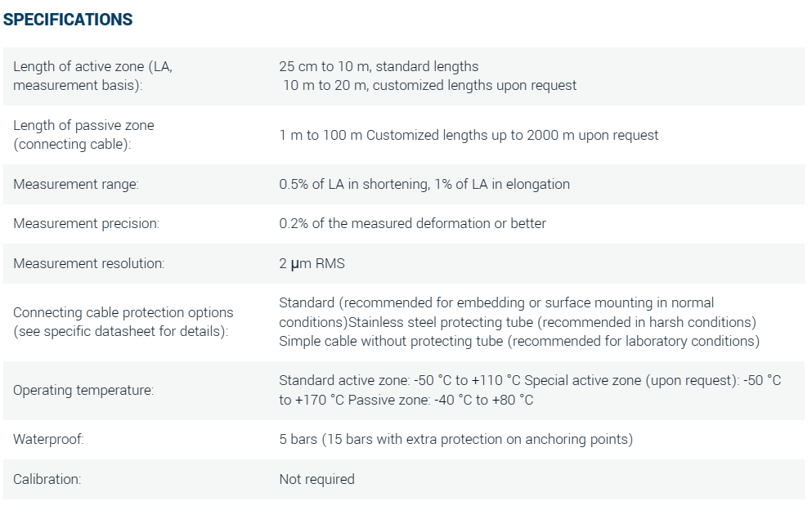Viewport: 812px width, 506px height.
Task: Click the 'Length of active zone' label
Action: 92,67
